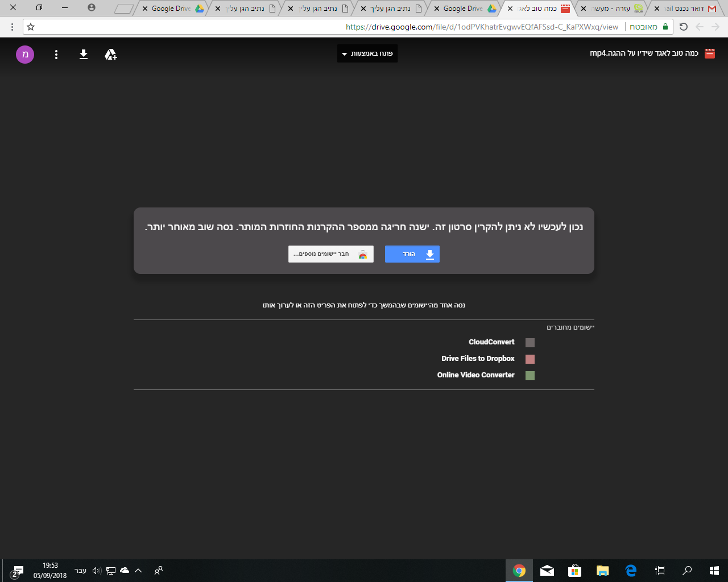
Task: Click the purple account avatar with letter מ
Action: (25, 55)
